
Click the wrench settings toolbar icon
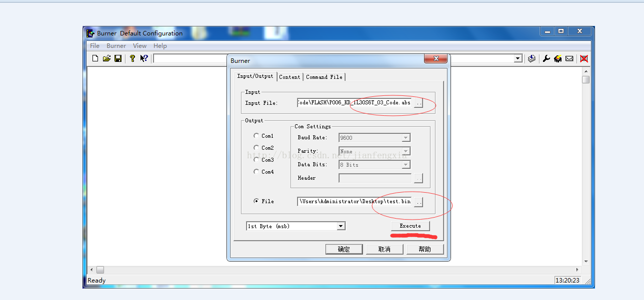[x=546, y=58]
